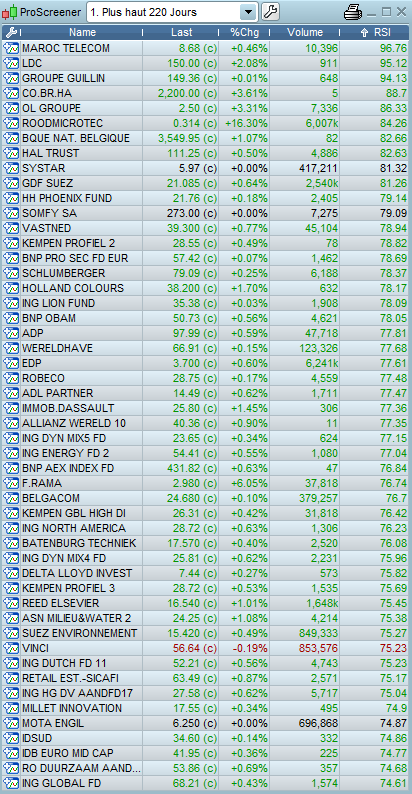
Task: Select the ALLIANZ WERELD 10 name
Action: pos(74,423)
